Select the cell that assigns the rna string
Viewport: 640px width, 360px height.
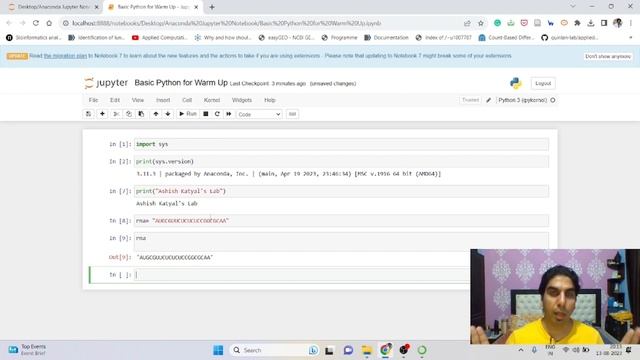(341, 220)
